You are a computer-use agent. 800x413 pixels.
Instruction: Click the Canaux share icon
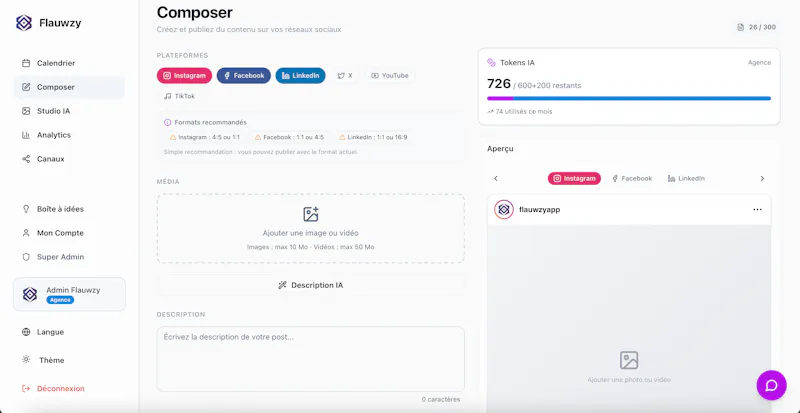[x=26, y=159]
